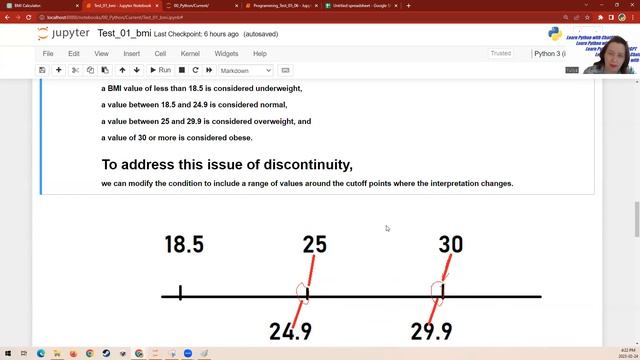
Task: Open the Chrome profile avatar
Action: 622,18
